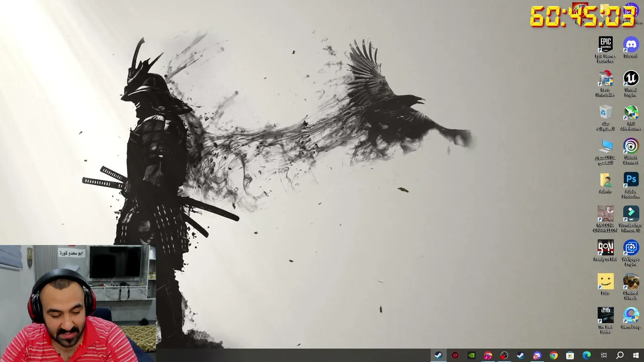Open the Windows Start menu

click(x=636, y=355)
